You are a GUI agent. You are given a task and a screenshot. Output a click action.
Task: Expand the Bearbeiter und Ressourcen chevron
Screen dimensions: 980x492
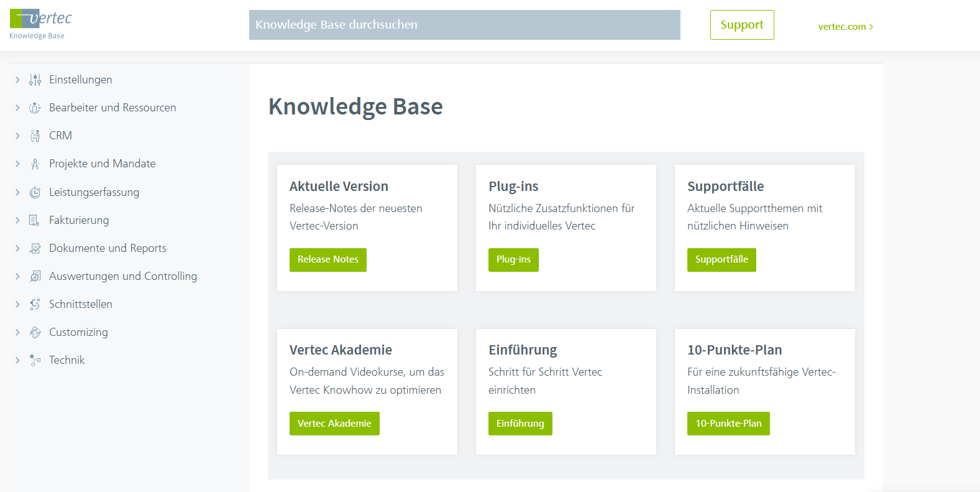[x=17, y=108]
